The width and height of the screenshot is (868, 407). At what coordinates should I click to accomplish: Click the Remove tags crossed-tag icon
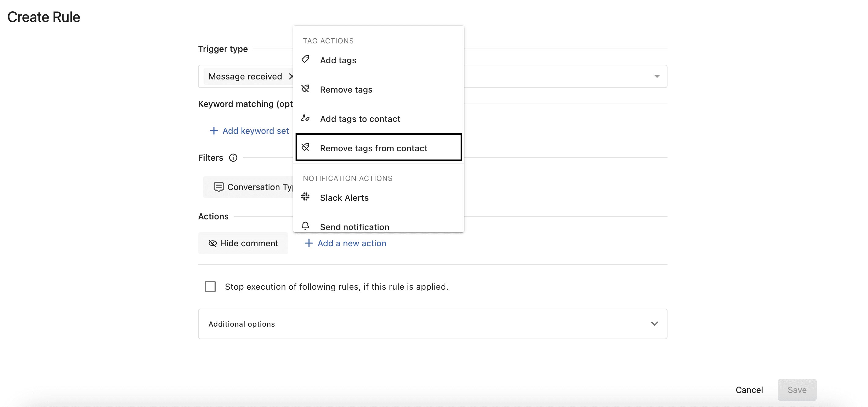[x=305, y=89]
